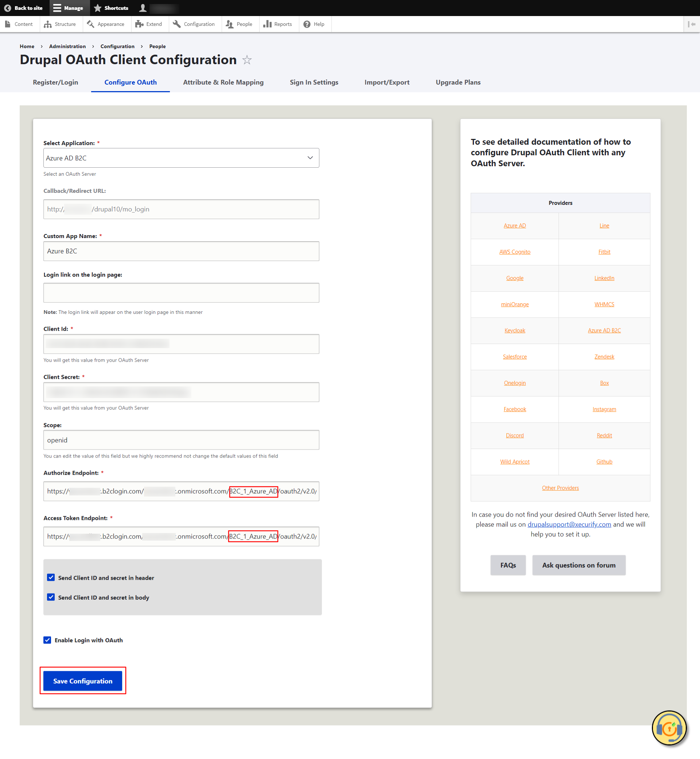
Task: Open miniOrange support chat bubble icon
Action: (x=669, y=728)
